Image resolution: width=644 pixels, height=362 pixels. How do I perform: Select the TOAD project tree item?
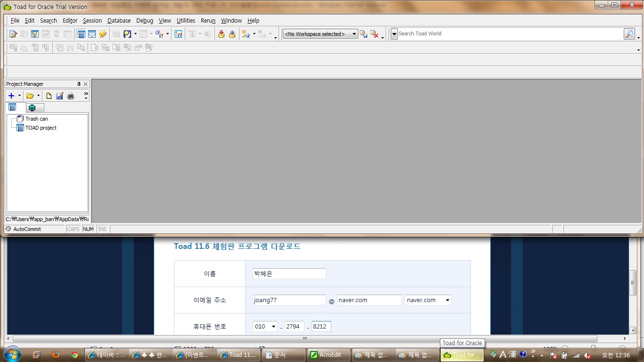(x=41, y=128)
